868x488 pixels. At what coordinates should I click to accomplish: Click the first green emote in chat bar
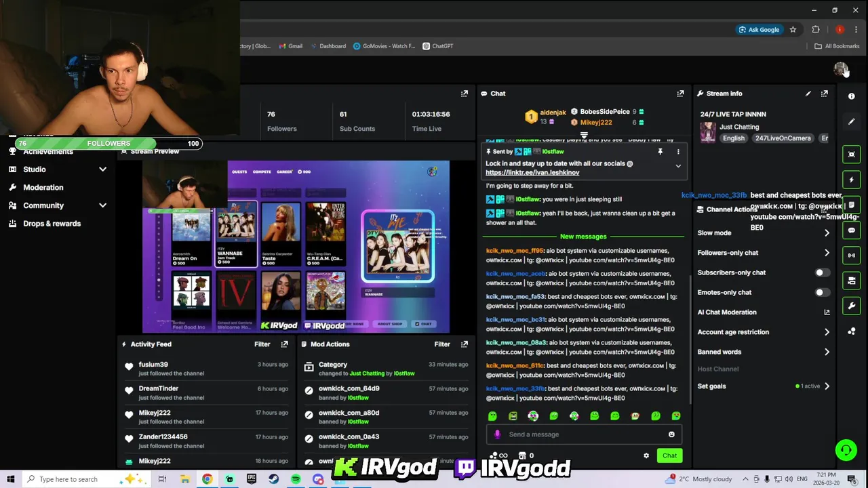tap(492, 416)
